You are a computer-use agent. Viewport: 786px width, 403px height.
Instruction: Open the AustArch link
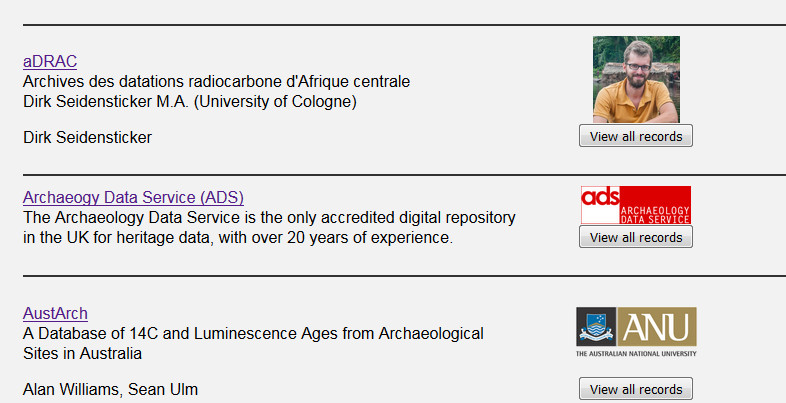pos(55,313)
